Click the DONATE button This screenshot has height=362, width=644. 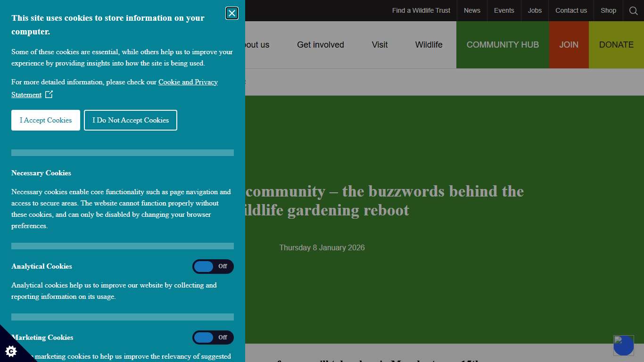[616, 44]
